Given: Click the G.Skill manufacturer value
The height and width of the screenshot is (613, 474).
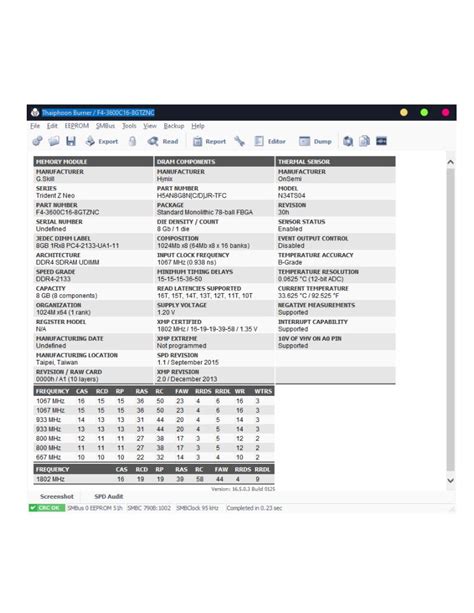Looking at the screenshot, I should click(x=45, y=179).
